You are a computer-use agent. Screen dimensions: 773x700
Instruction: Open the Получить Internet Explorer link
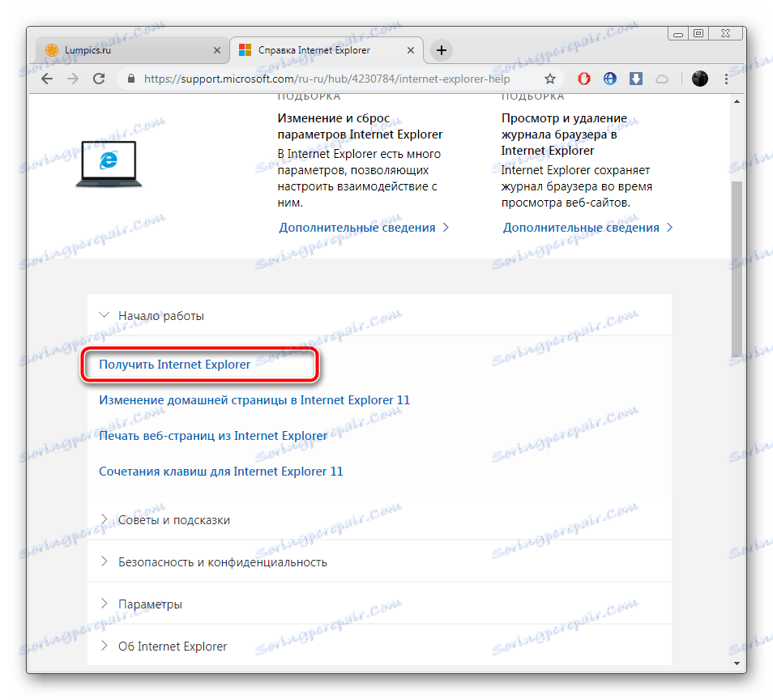[x=174, y=365]
